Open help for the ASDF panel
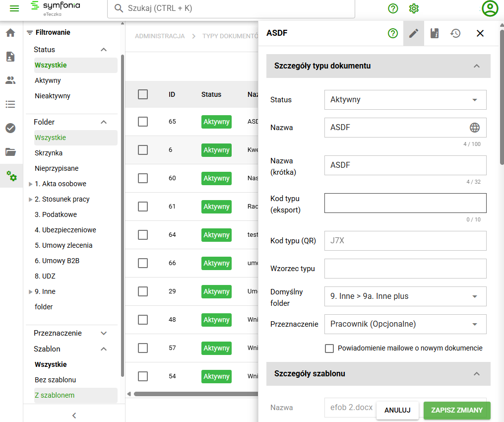The height and width of the screenshot is (422, 504). click(x=393, y=33)
